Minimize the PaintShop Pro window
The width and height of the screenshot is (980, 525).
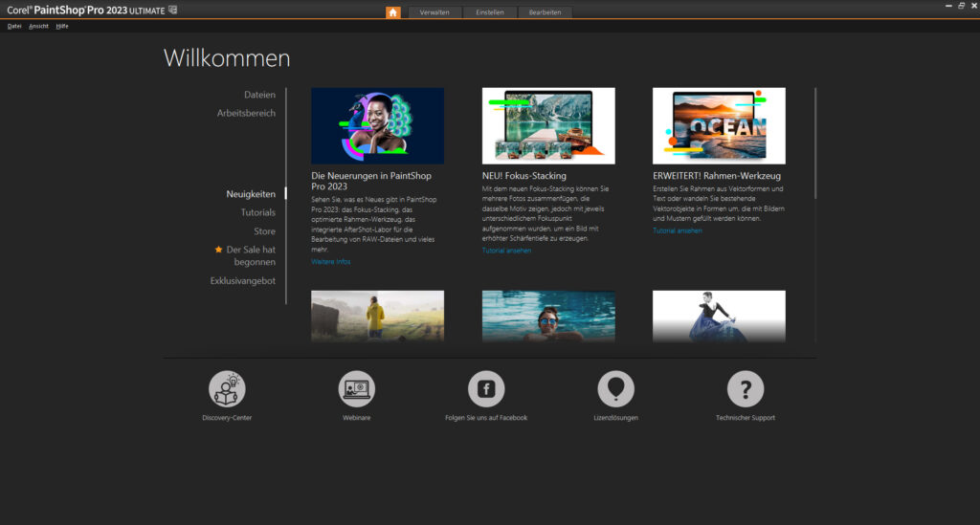point(948,6)
